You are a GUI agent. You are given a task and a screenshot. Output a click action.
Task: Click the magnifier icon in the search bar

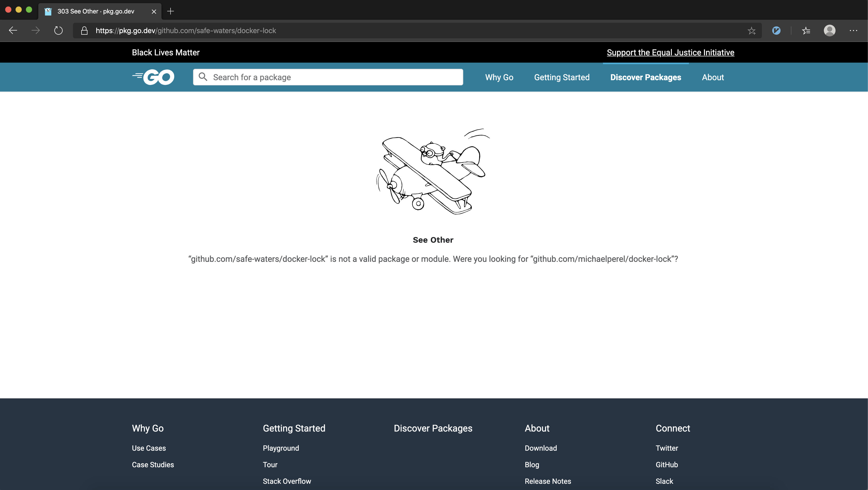point(203,77)
